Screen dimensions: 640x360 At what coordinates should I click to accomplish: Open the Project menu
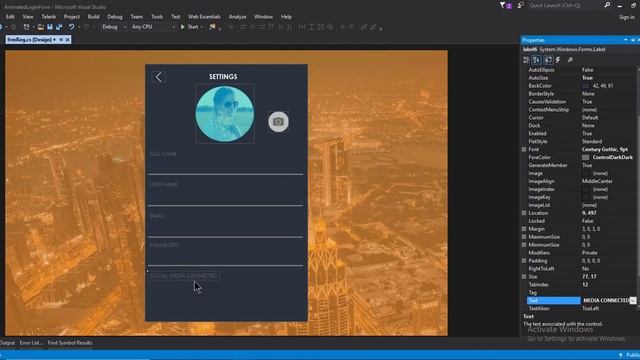coord(71,17)
